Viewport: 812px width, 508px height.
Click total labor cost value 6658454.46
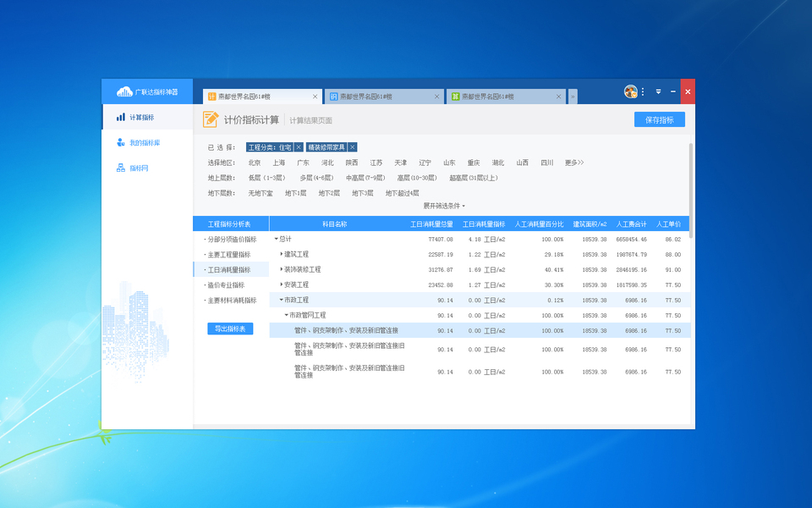coord(631,240)
